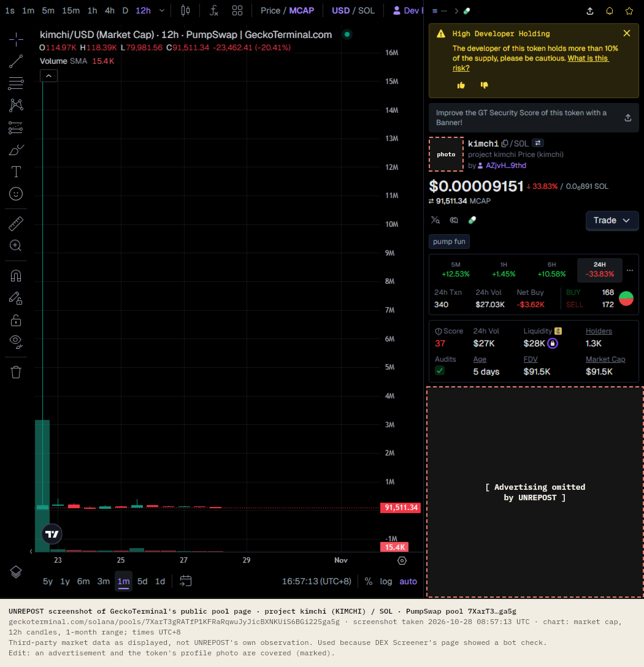Screen dimensions: 644x667
Task: Click the buy/sell ratio pie indicator
Action: pos(626,299)
